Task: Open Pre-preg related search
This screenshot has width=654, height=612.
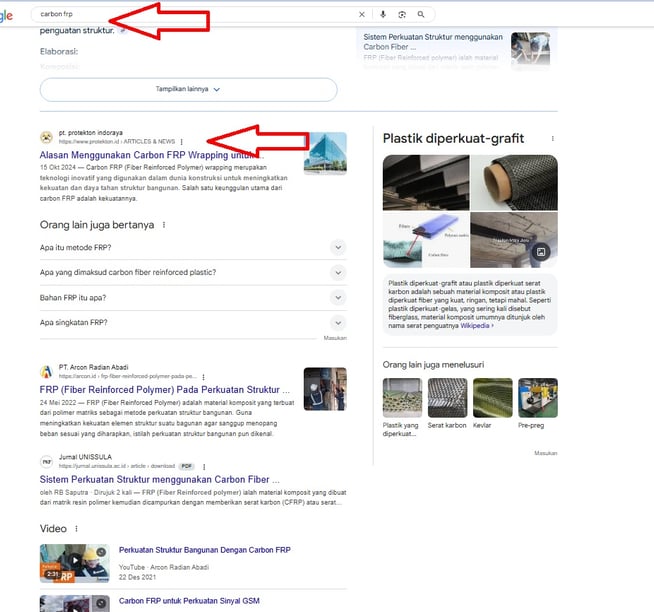Action: point(538,403)
